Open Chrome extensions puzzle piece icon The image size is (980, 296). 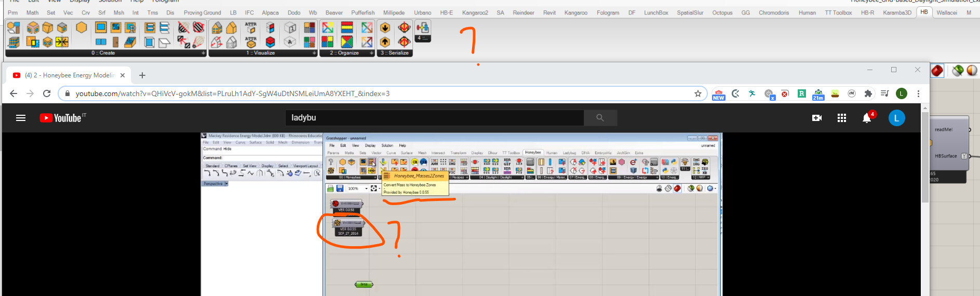point(868,93)
